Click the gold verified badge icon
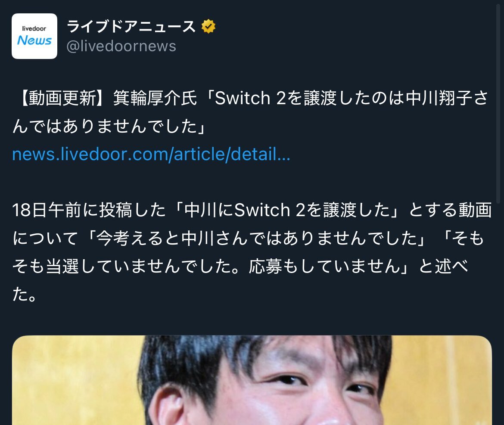504x425 pixels. click(x=208, y=26)
